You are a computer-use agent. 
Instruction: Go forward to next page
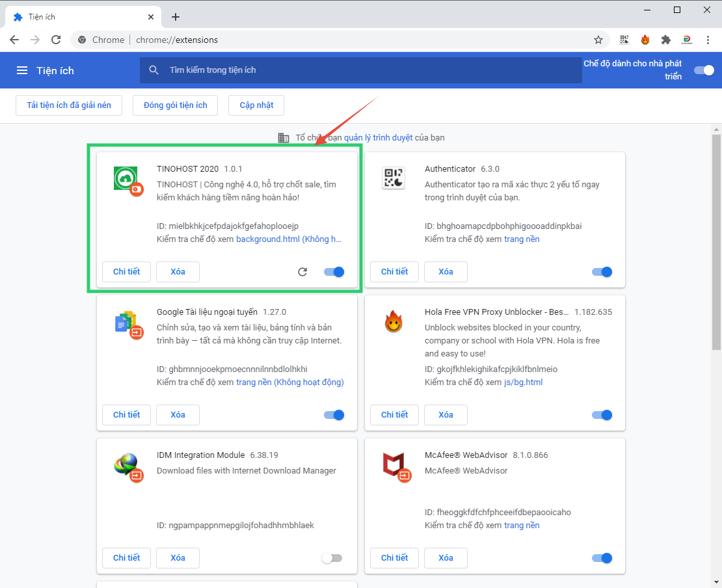35,40
